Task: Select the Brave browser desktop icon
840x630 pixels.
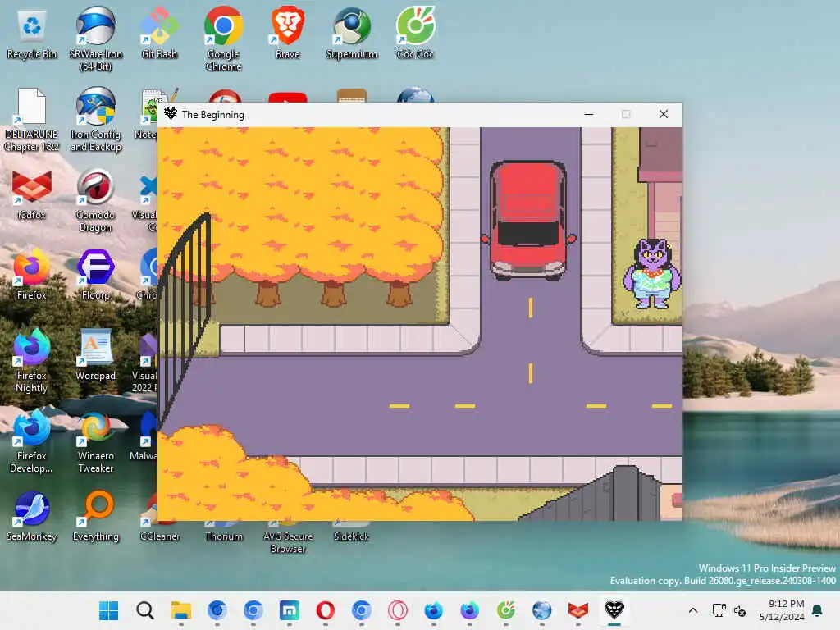Action: click(288, 33)
